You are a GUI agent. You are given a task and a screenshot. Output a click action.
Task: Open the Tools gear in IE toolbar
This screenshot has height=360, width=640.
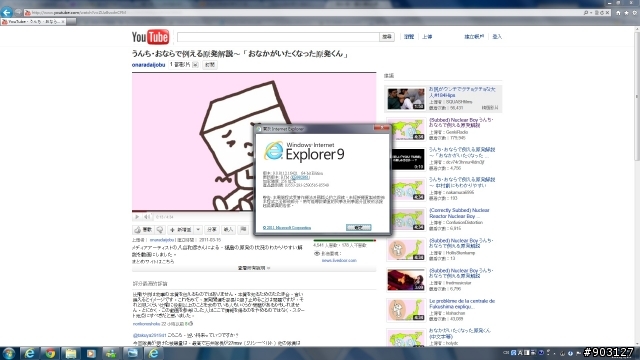tap(634, 13)
